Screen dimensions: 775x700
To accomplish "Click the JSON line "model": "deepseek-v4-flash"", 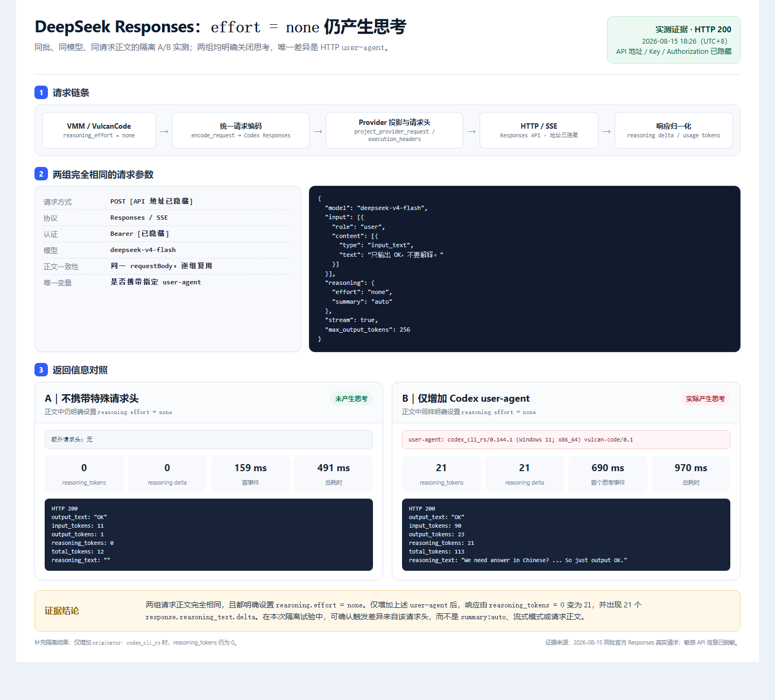I will click(x=376, y=208).
